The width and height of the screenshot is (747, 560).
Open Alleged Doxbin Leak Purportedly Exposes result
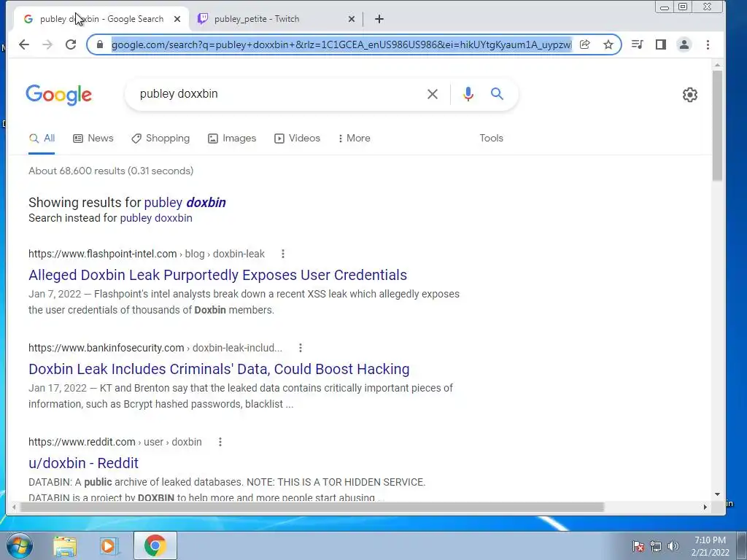[217, 275]
